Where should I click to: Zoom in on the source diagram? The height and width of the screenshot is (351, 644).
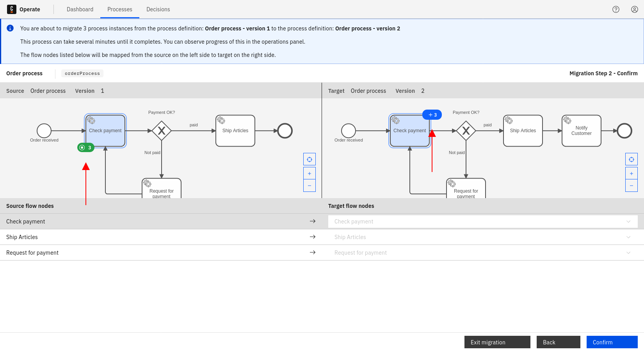click(309, 173)
